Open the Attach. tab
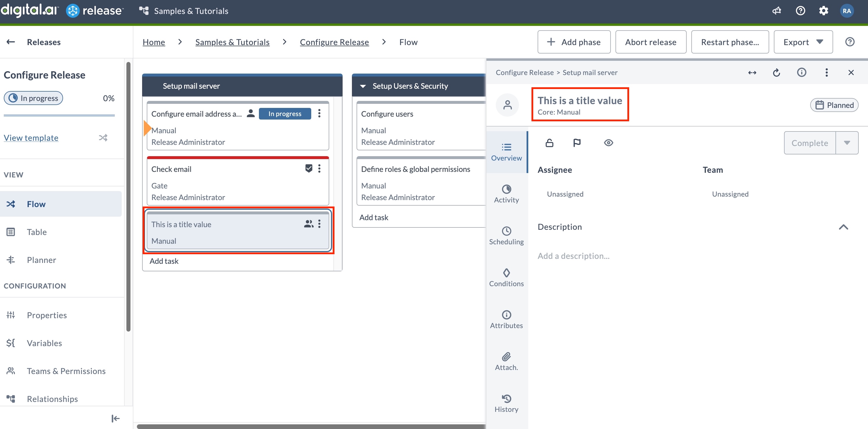The image size is (868, 429). 507,361
